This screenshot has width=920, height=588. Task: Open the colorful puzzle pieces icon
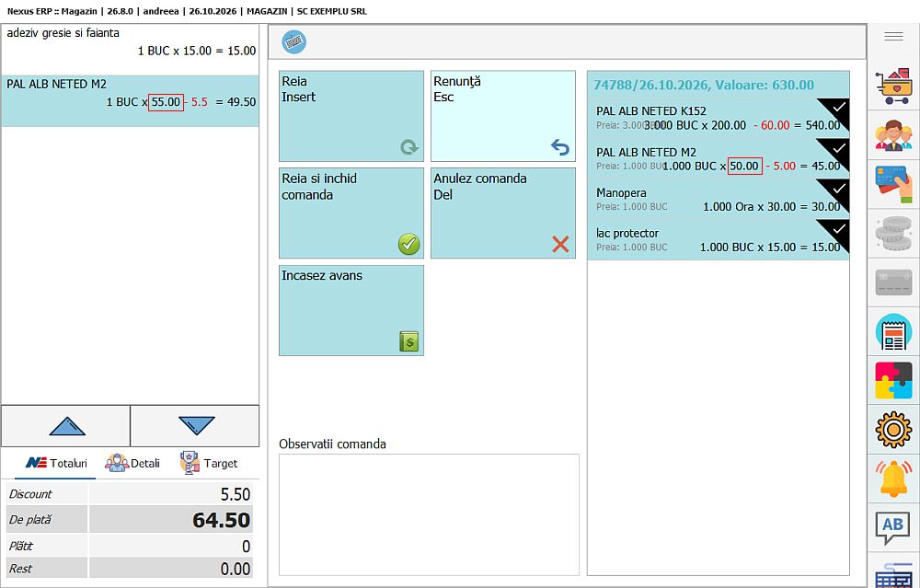click(x=893, y=380)
